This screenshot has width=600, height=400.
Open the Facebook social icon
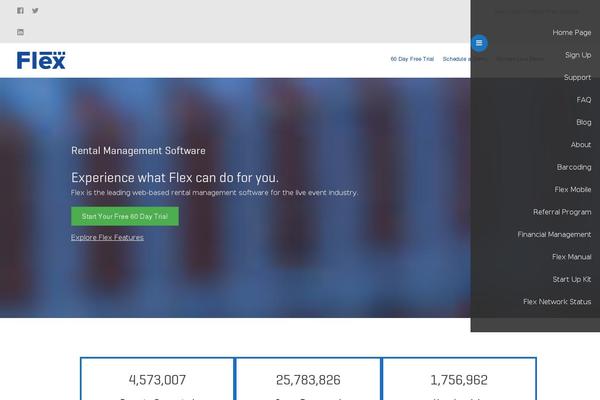click(x=20, y=11)
